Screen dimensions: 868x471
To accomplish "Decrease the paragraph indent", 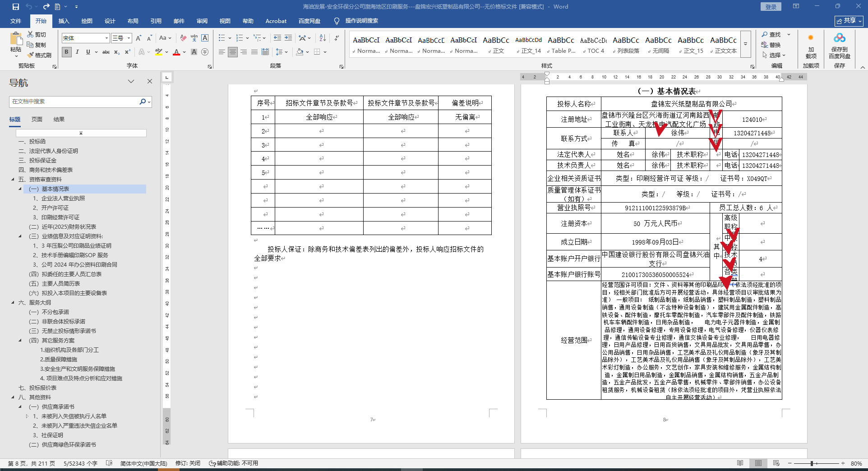I will [277, 38].
